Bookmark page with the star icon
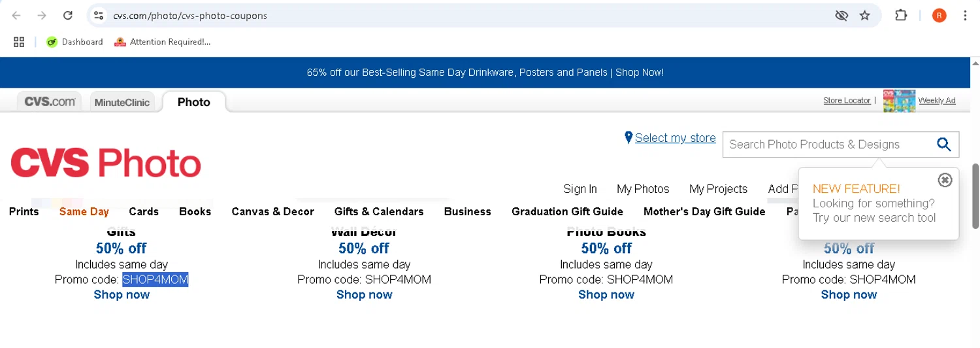Viewport: 980px width, 348px height. click(864, 15)
